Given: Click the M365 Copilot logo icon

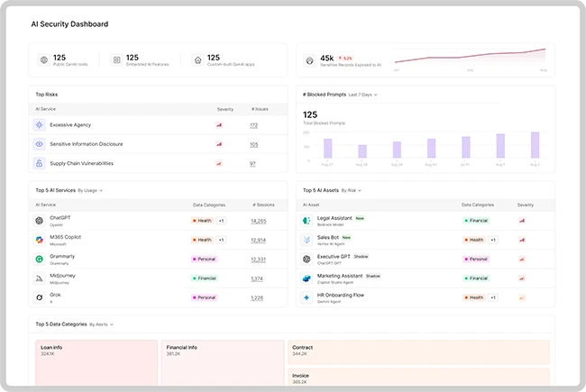Looking at the screenshot, I should click(40, 240).
